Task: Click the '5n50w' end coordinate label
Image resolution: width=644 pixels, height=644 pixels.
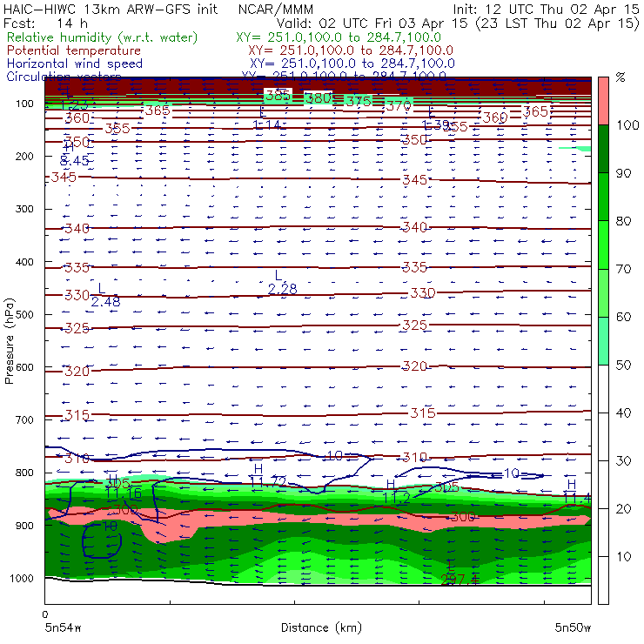Action: click(573, 628)
